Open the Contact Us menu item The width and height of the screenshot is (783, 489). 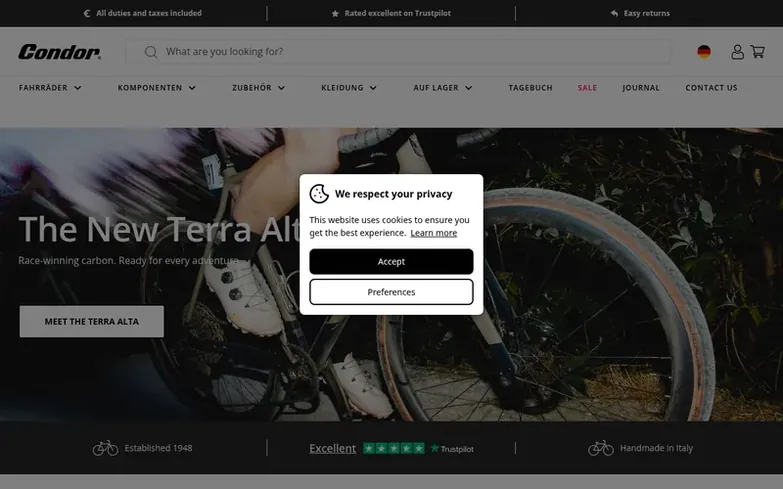pos(711,88)
